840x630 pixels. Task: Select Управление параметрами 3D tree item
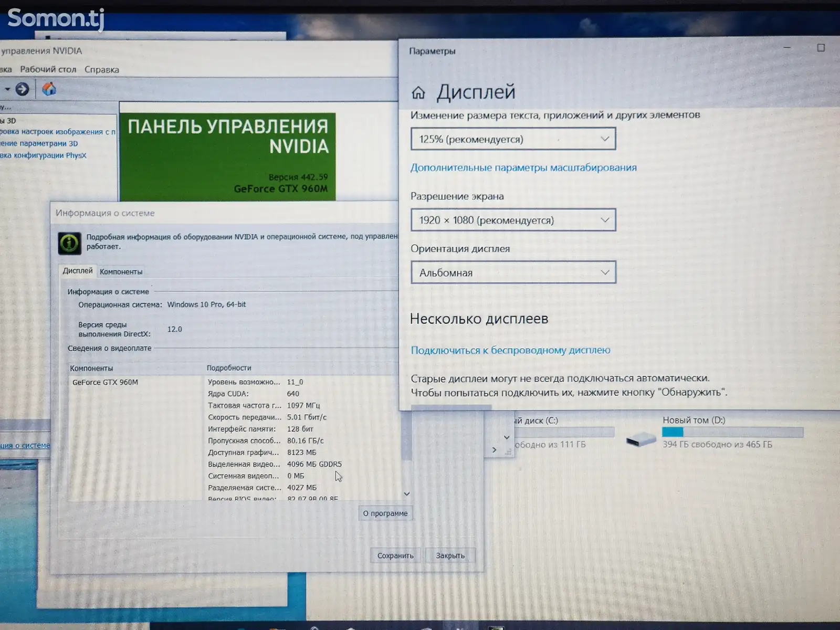pos(39,143)
